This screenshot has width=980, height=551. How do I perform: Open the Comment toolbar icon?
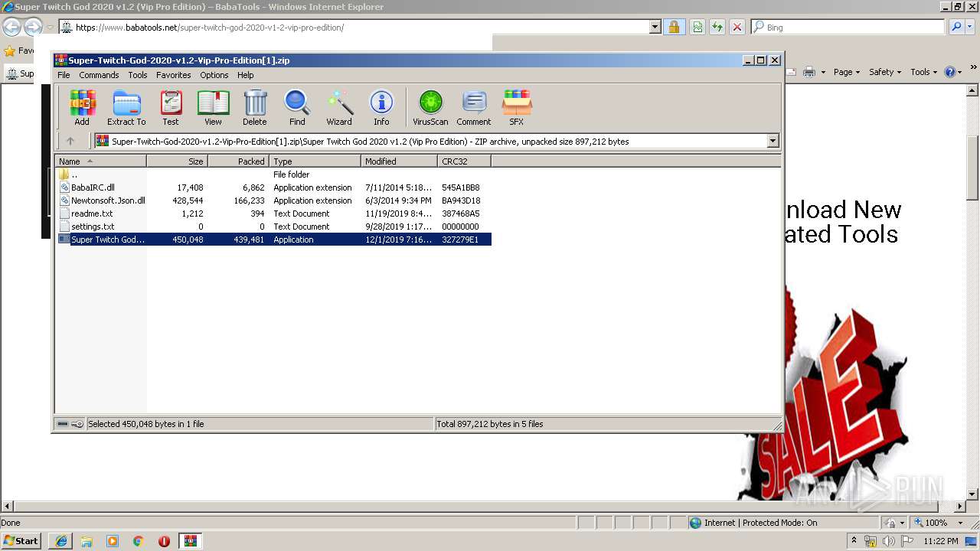[474, 108]
